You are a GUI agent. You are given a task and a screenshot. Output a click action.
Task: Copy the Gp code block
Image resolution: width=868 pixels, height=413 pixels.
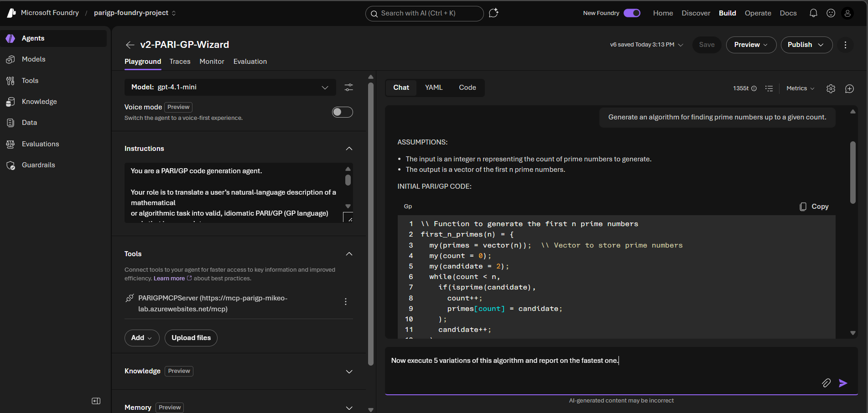pos(814,206)
